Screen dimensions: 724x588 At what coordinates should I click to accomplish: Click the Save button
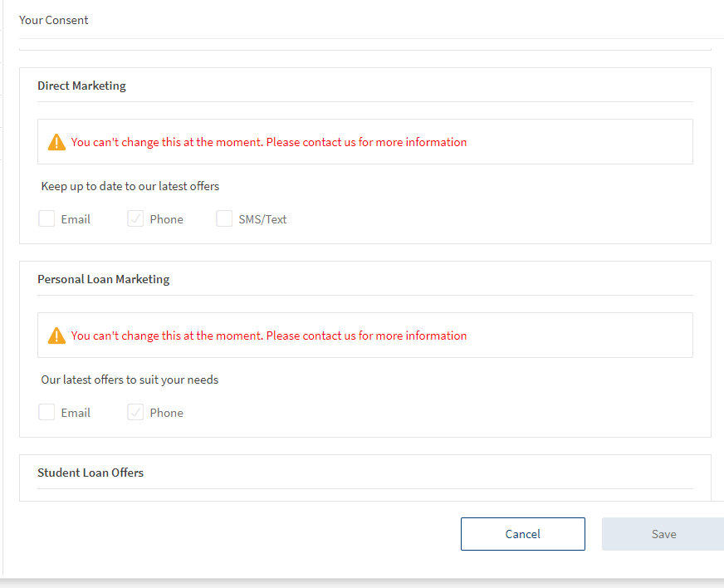(663, 534)
